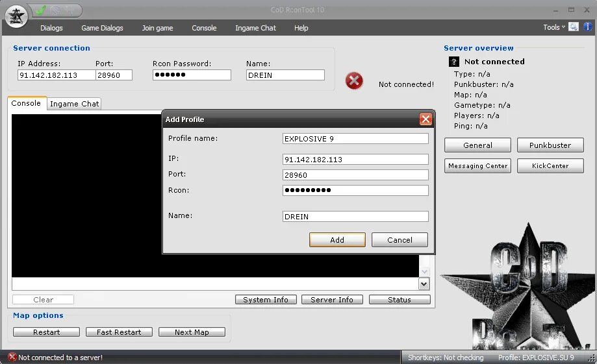597x364 pixels.
Task: Click the Players: n/a overview line
Action: pos(477,115)
